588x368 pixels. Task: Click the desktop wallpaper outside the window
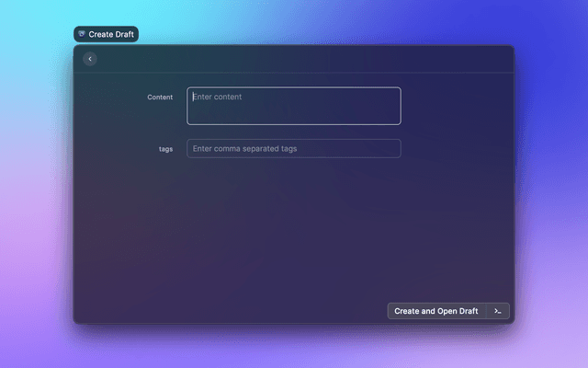click(x=551, y=184)
